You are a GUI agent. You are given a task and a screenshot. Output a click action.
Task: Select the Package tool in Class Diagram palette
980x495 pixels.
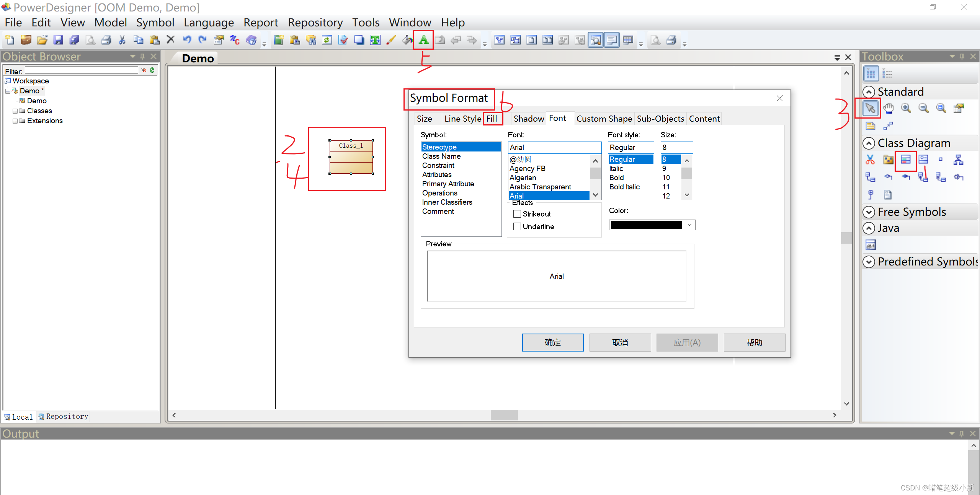pyautogui.click(x=889, y=161)
